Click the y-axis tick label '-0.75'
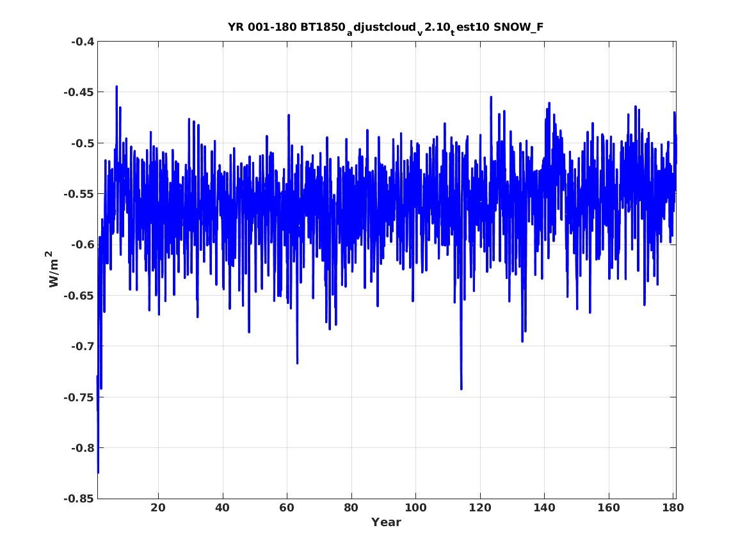 [79, 397]
